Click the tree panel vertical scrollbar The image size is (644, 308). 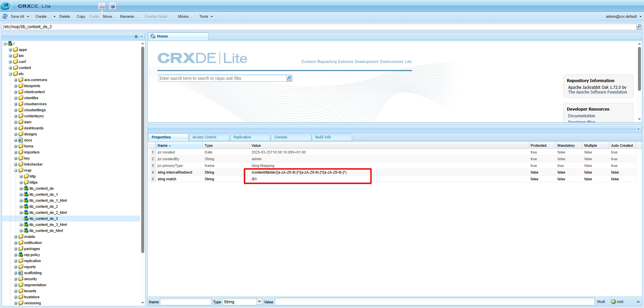[143, 149]
